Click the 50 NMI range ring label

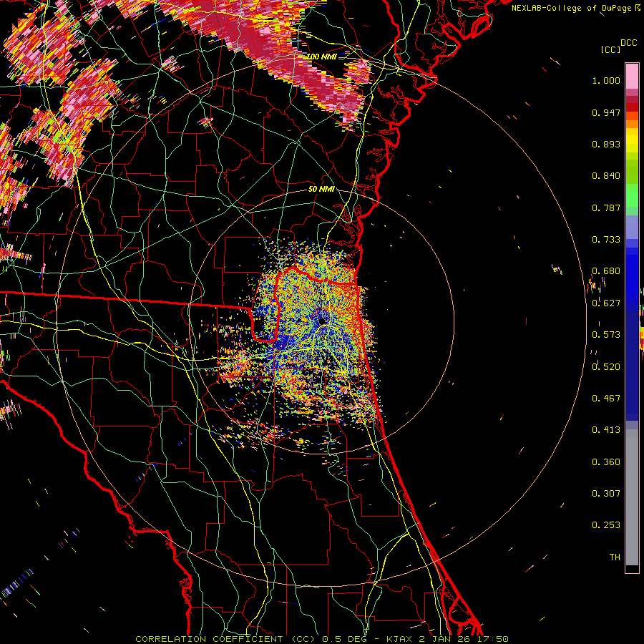[x=321, y=189]
